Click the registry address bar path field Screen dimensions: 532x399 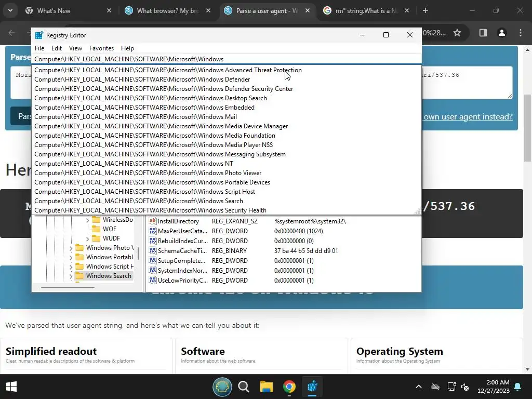point(227,59)
